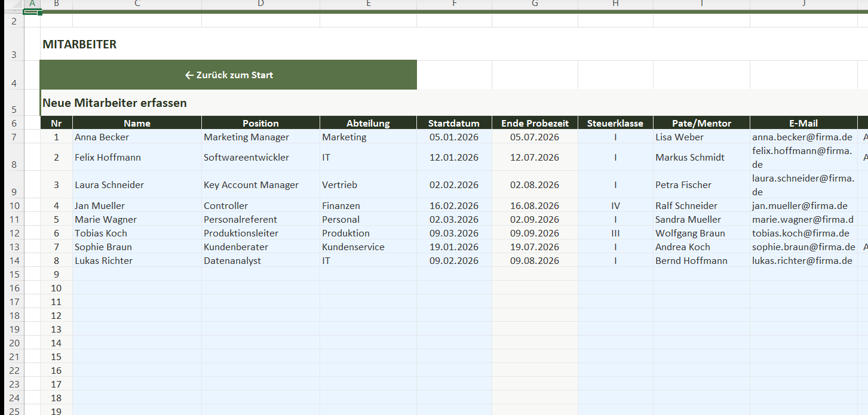Click the 'Kundenservice' department cell

coord(368,247)
